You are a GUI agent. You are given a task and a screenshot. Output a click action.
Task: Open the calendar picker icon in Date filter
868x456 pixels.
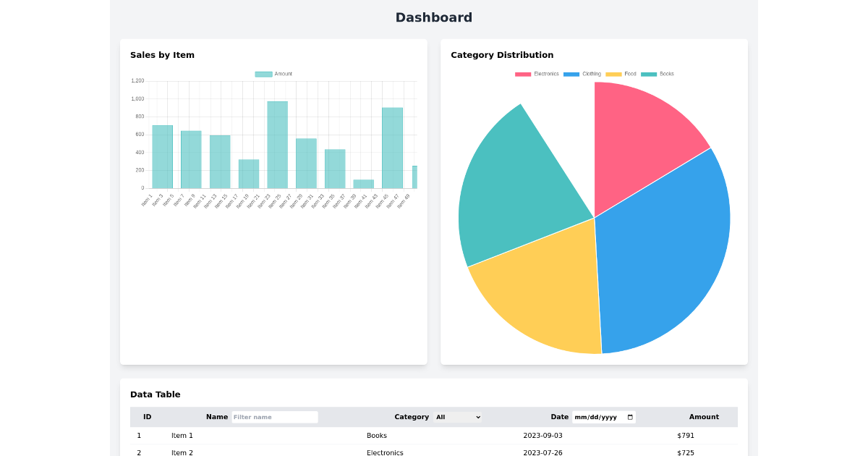tap(630, 417)
